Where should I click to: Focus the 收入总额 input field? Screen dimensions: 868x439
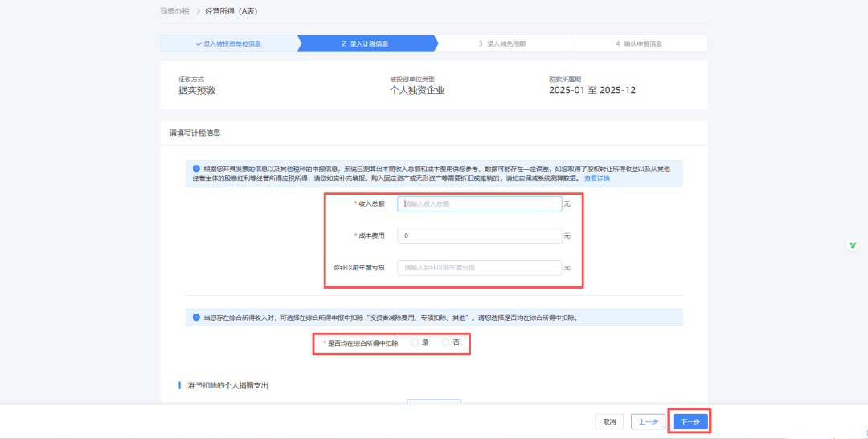(x=480, y=204)
